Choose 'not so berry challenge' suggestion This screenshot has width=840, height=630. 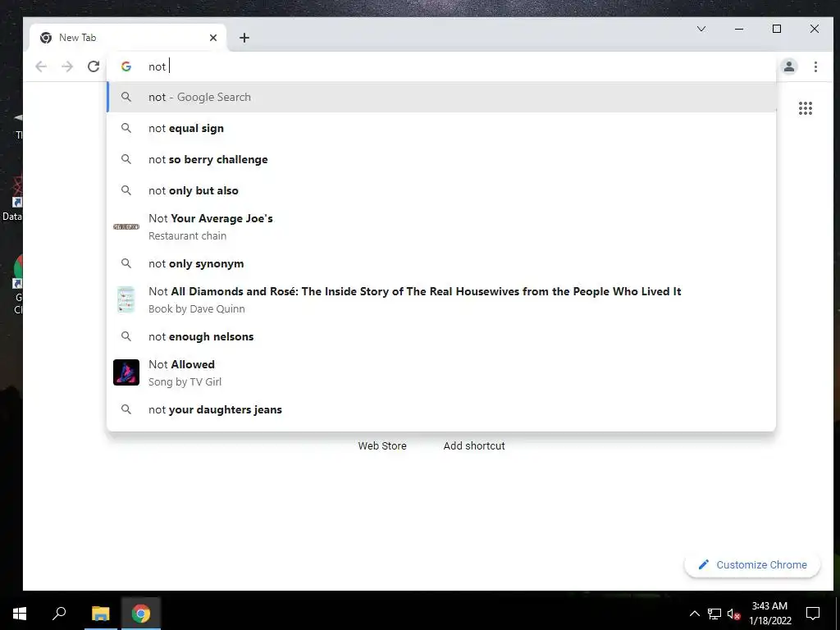441,159
